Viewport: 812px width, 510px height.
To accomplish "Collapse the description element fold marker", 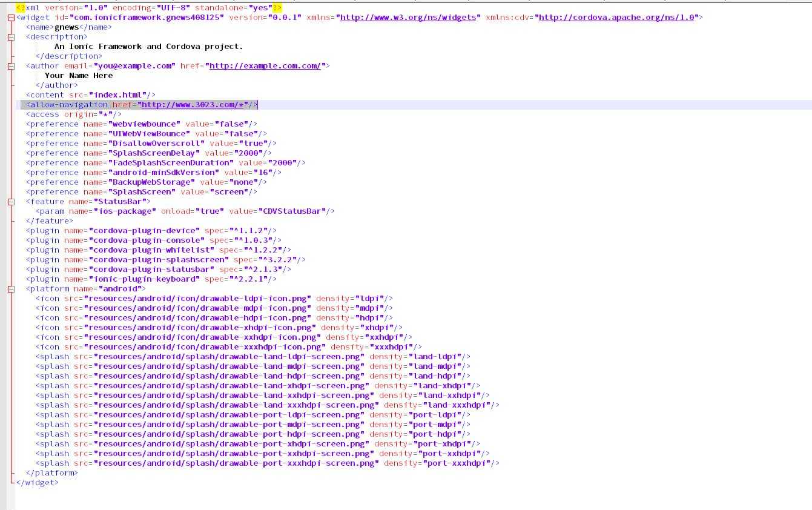I will [11, 37].
